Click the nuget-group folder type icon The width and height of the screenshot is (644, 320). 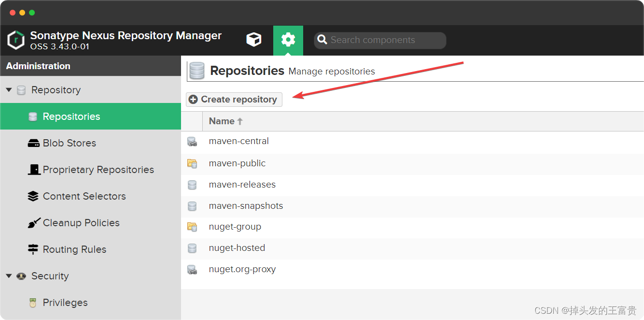[x=192, y=227]
